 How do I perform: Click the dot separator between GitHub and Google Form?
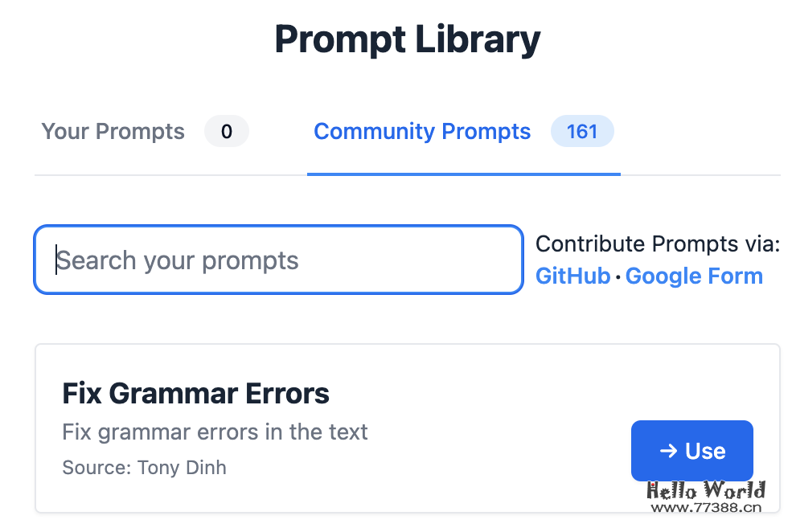(618, 277)
